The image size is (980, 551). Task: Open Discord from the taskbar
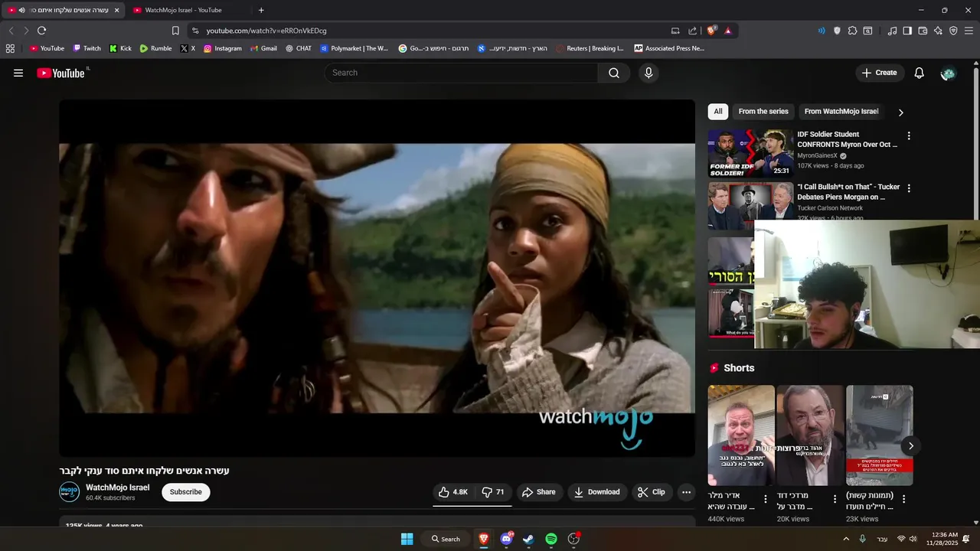[x=506, y=539]
